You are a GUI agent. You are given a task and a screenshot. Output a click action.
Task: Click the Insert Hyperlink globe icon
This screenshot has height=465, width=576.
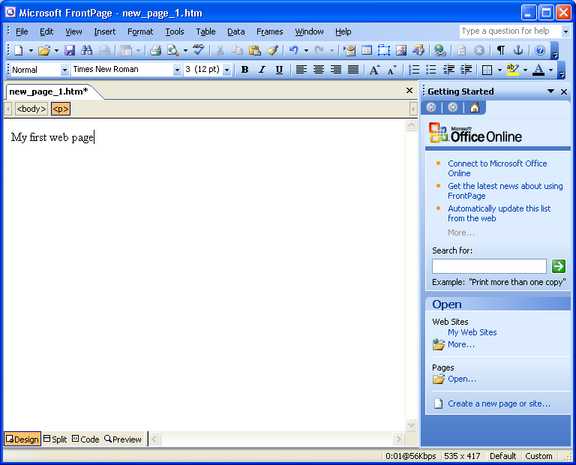click(x=439, y=50)
